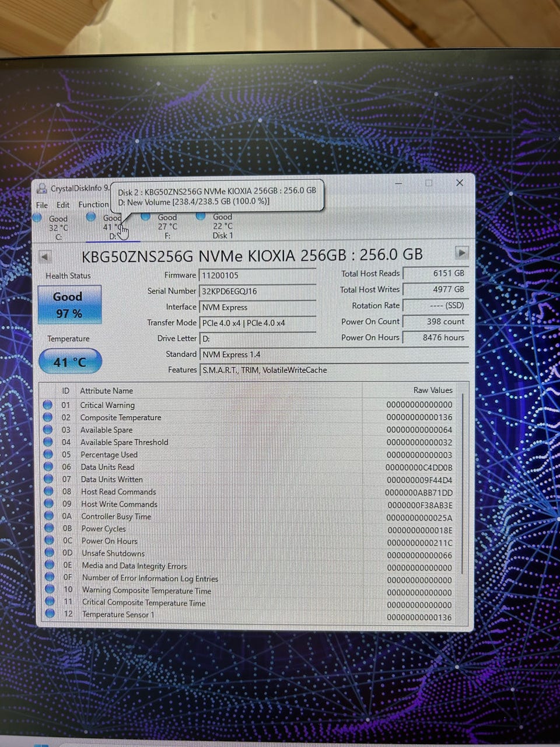
Task: Click the Serial Number field
Action: (x=257, y=291)
